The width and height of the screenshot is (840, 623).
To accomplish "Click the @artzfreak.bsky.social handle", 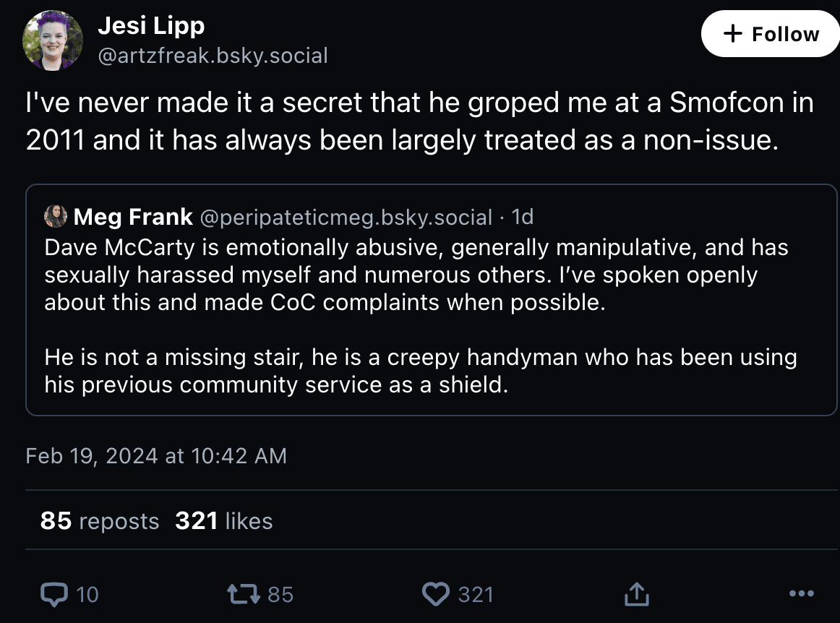I will tap(213, 55).
